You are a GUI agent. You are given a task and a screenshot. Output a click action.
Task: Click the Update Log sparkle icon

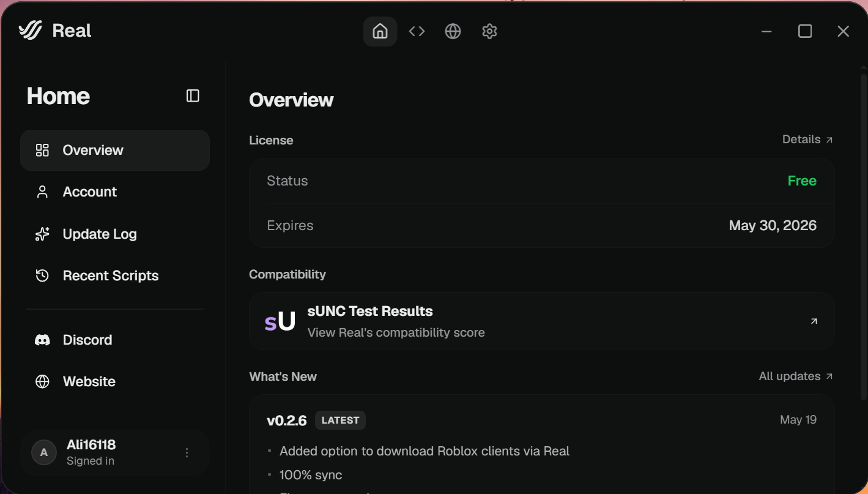[x=42, y=234]
